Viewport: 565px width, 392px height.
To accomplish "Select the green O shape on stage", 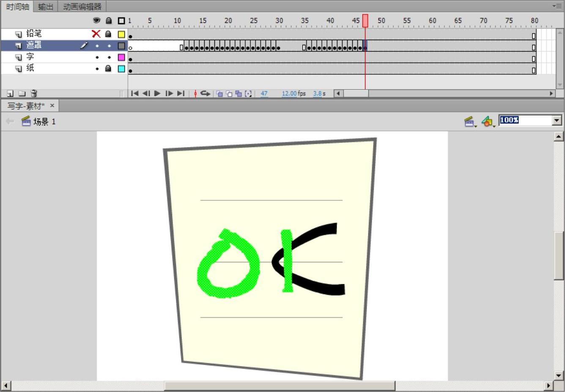I will click(x=228, y=264).
